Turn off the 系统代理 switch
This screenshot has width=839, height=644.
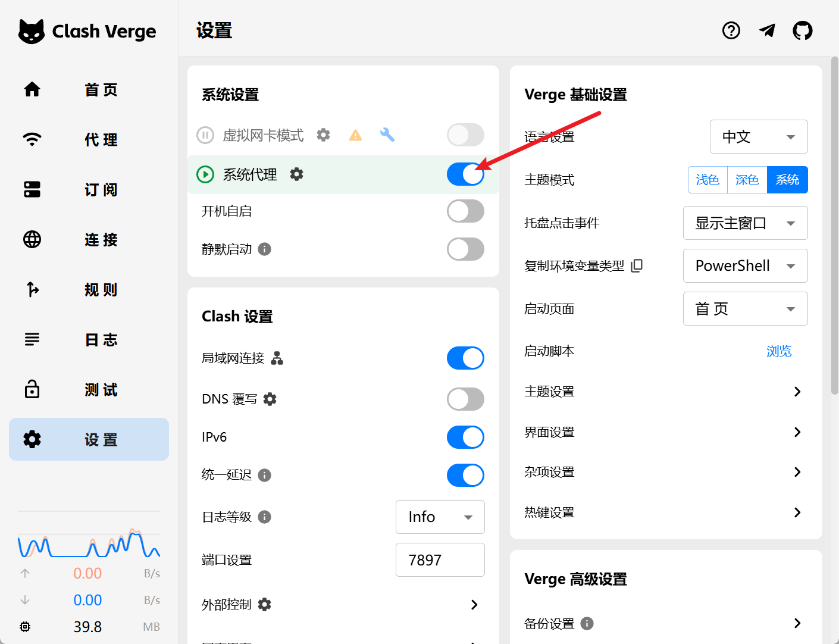pyautogui.click(x=465, y=174)
